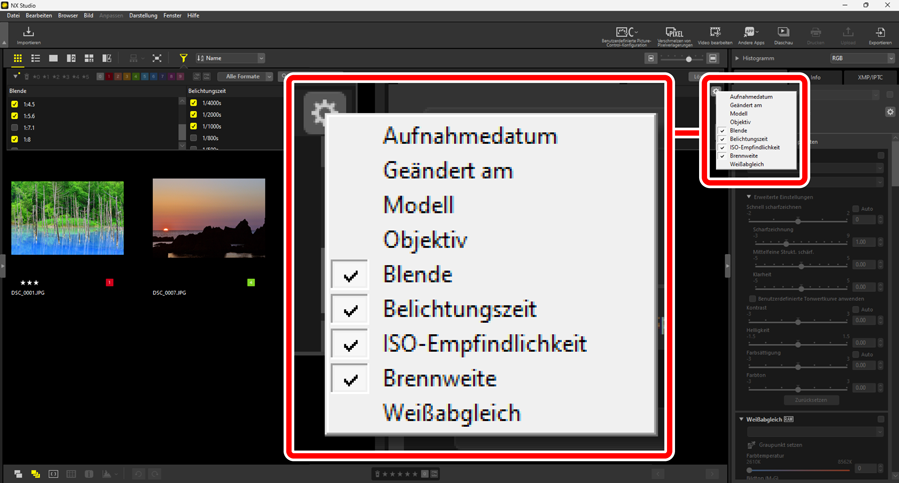Open the Exportieren tool

pos(880,35)
